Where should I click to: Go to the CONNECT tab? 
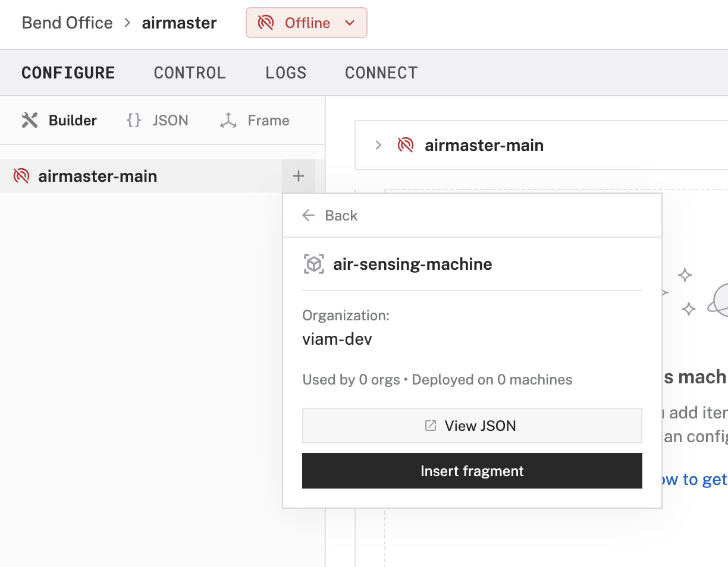[x=381, y=73]
